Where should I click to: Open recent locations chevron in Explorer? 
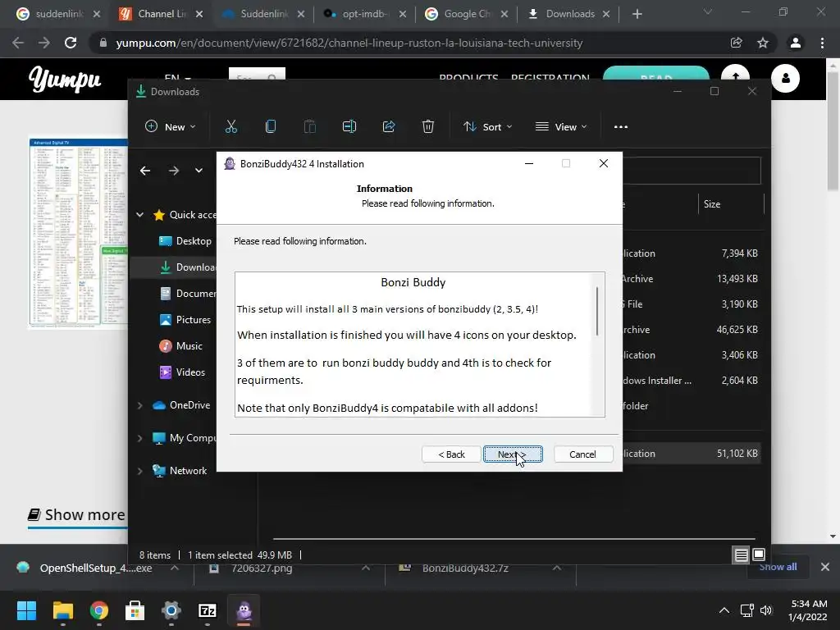[199, 171]
